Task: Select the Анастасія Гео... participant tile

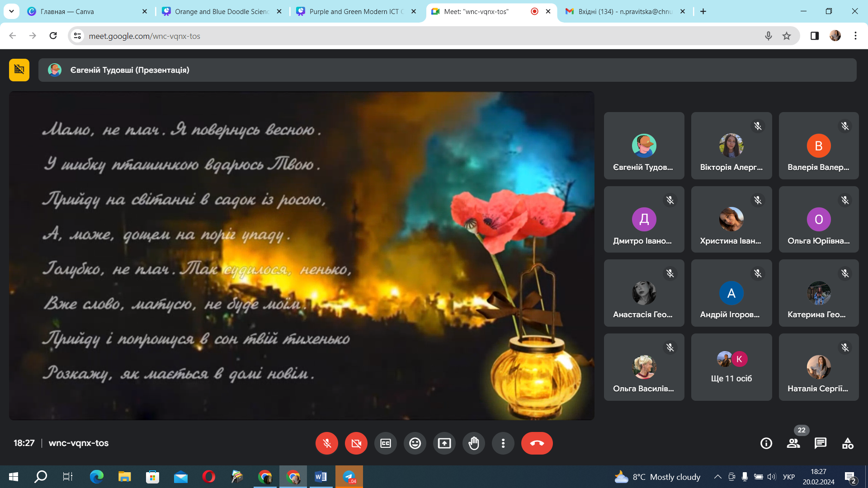Action: 644,293
